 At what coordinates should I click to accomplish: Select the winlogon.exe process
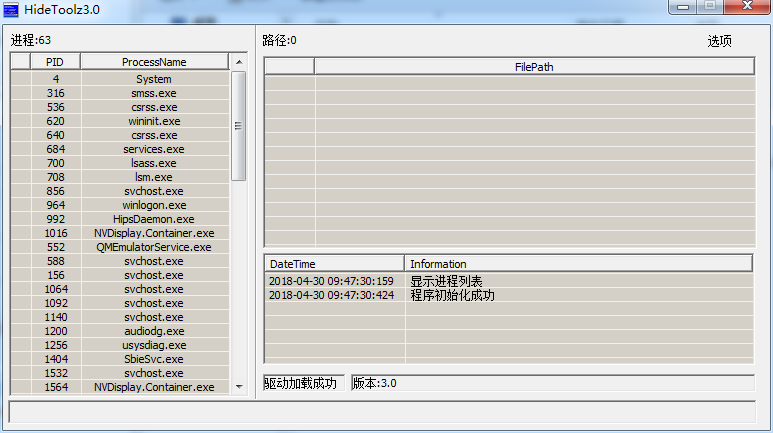[x=154, y=205]
